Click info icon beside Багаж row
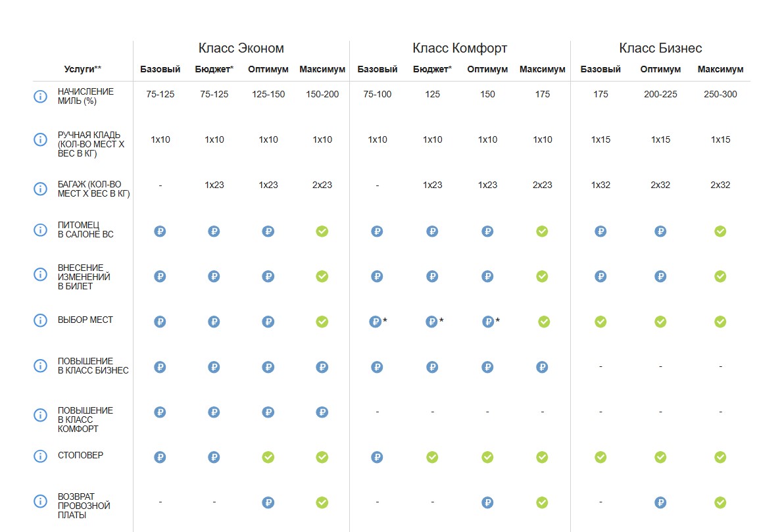The width and height of the screenshot is (782, 532). click(40, 189)
